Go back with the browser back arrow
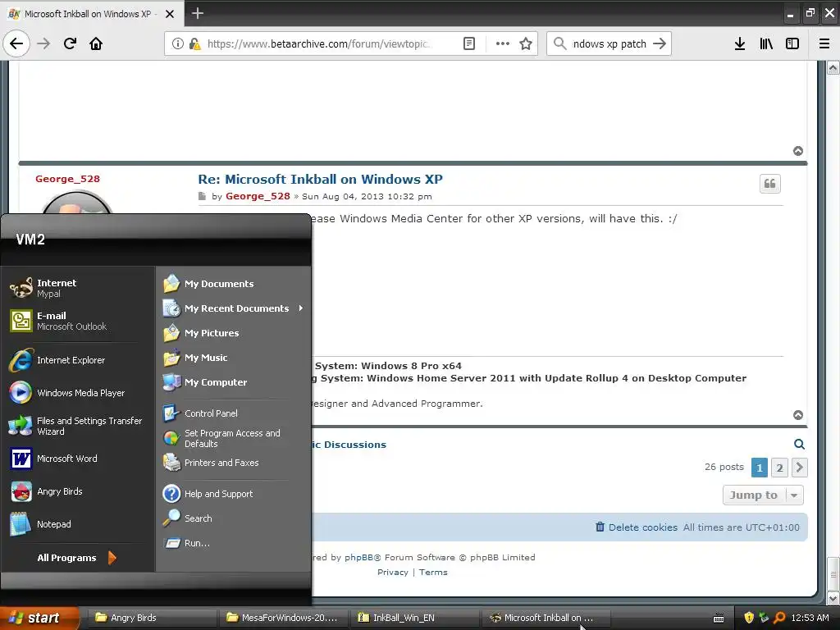This screenshot has width=840, height=630. click(x=16, y=43)
